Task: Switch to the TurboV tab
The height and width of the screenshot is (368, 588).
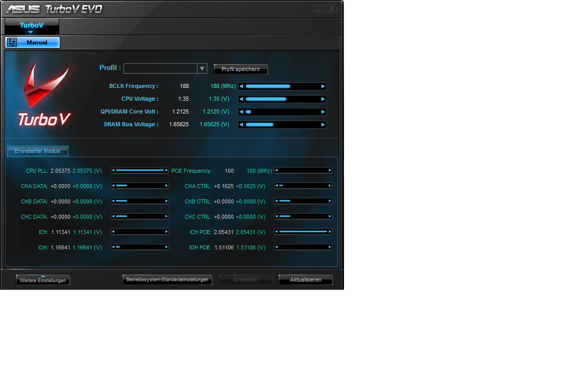Action: click(32, 26)
